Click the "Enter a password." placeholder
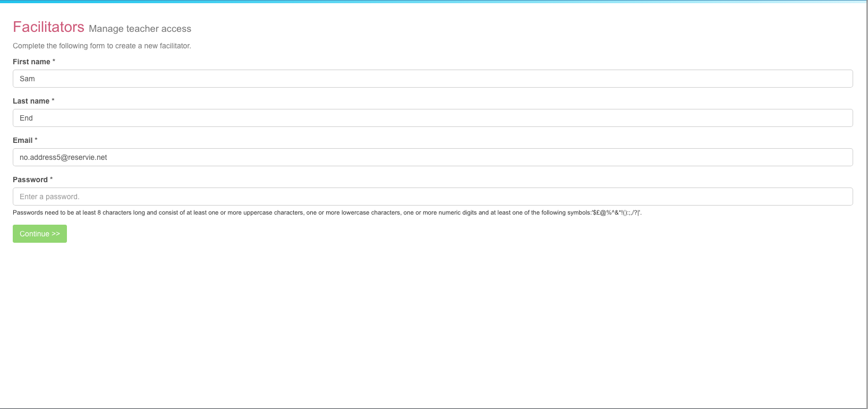The height and width of the screenshot is (409, 868). click(49, 197)
